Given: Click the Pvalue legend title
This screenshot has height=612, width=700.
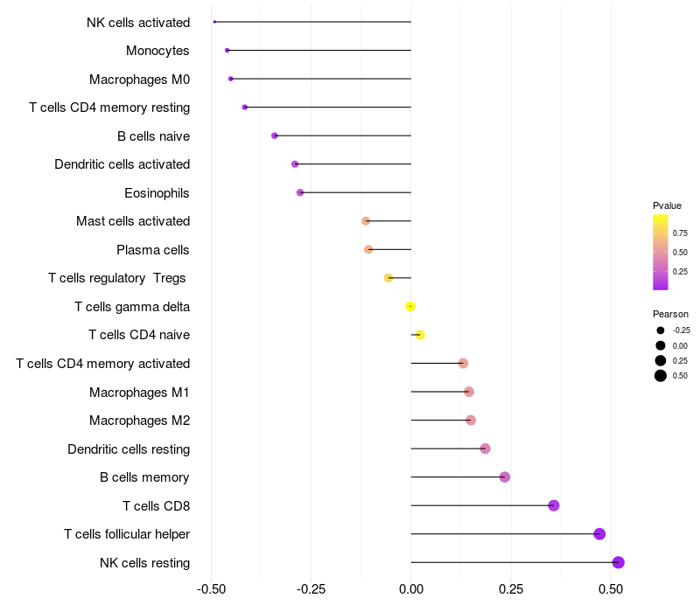Looking at the screenshot, I should click(667, 205).
